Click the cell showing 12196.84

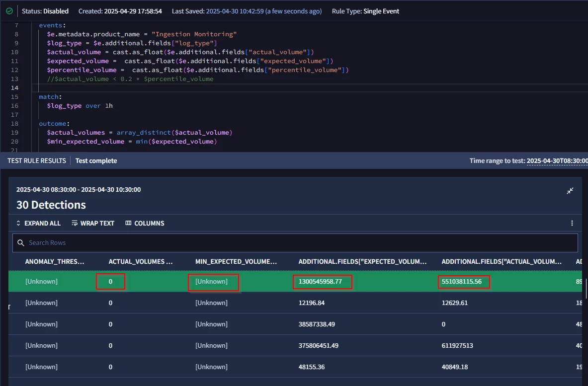pos(312,303)
